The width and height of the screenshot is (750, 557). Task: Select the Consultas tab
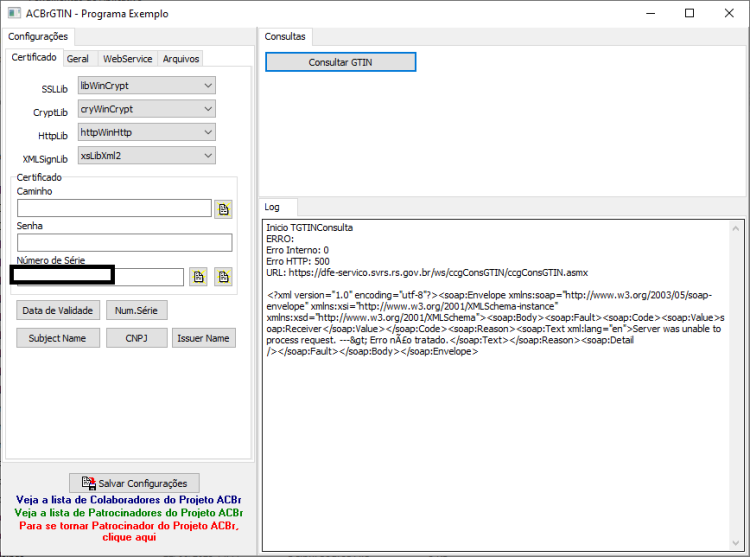pos(285,37)
